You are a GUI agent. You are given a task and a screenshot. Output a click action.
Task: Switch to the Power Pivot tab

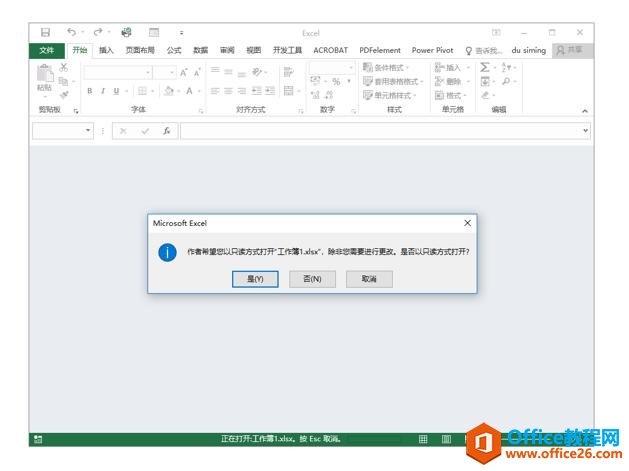(432, 51)
